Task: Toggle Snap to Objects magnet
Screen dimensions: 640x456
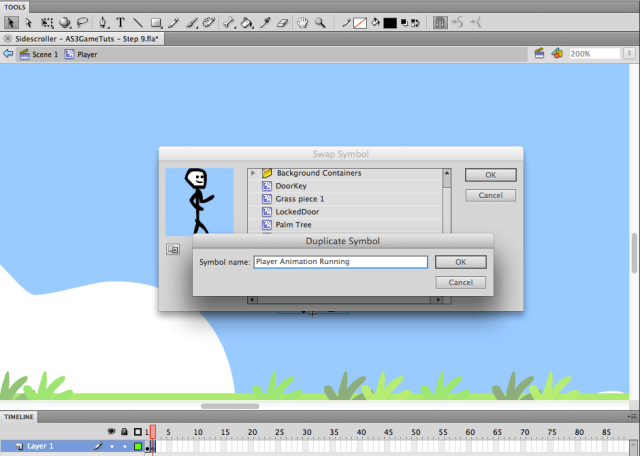Action: point(440,22)
